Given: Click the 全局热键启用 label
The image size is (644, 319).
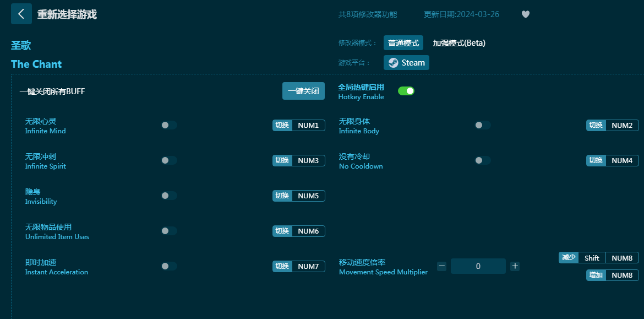Looking at the screenshot, I should pos(361,87).
